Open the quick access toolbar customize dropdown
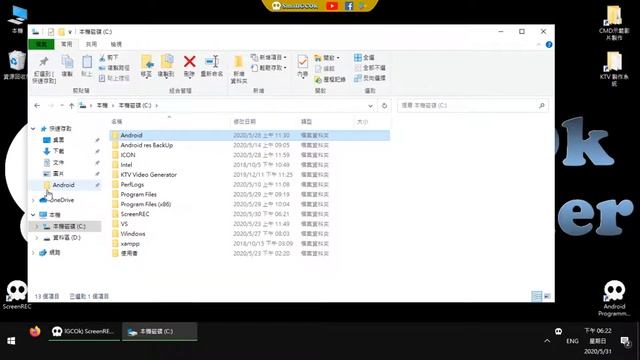This screenshot has width=640, height=360. [x=70, y=32]
